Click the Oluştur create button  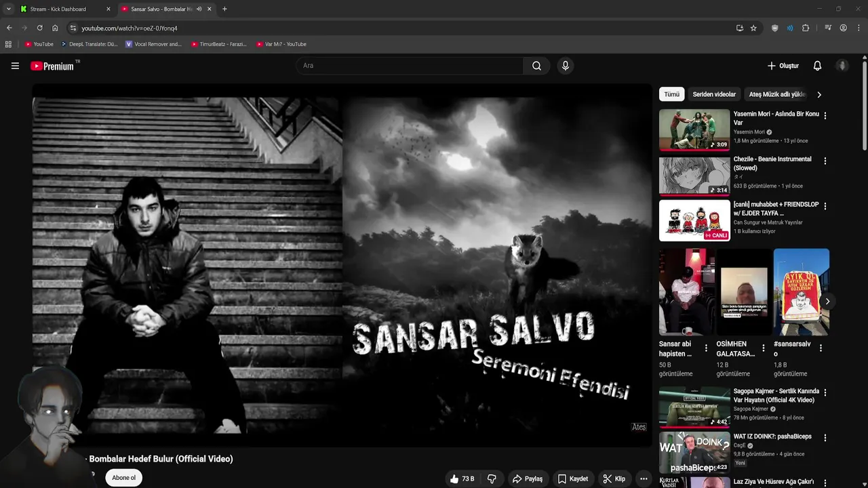pos(783,66)
